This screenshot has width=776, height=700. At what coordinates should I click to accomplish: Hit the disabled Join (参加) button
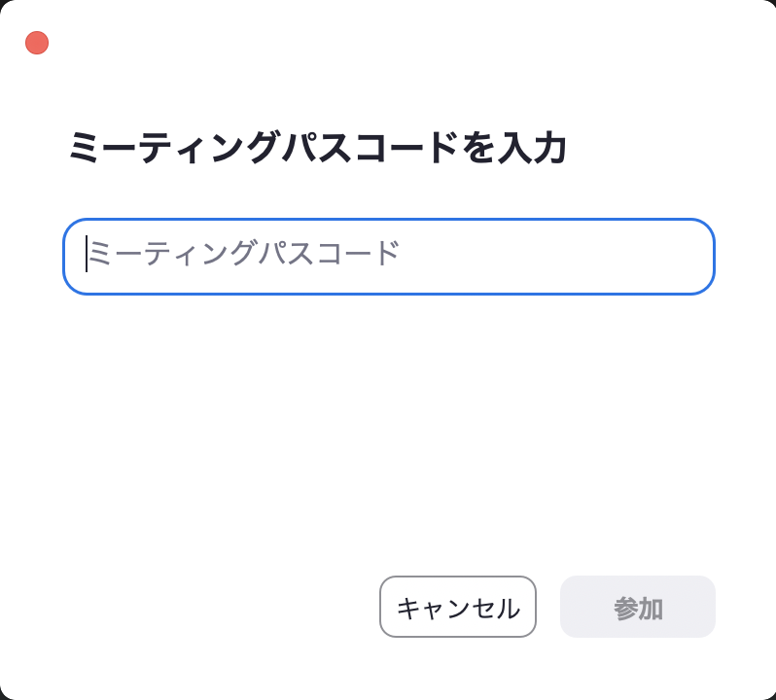pos(638,608)
